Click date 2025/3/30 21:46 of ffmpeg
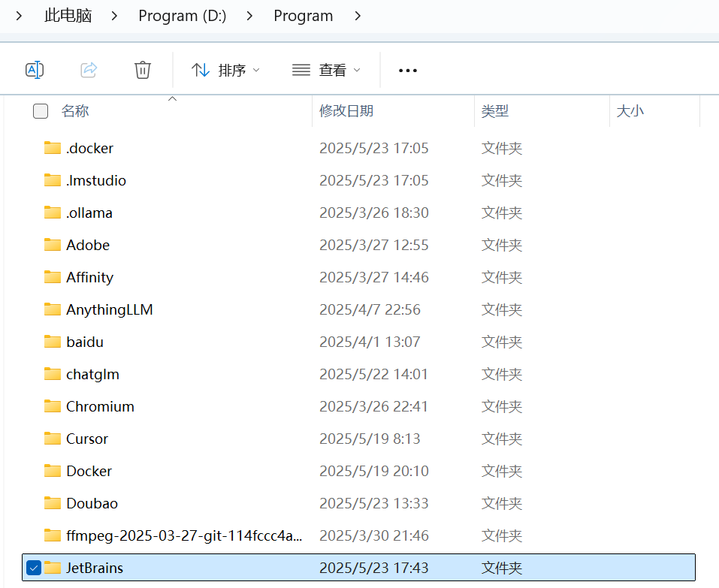Viewport: 719px width, 588px height. click(373, 535)
